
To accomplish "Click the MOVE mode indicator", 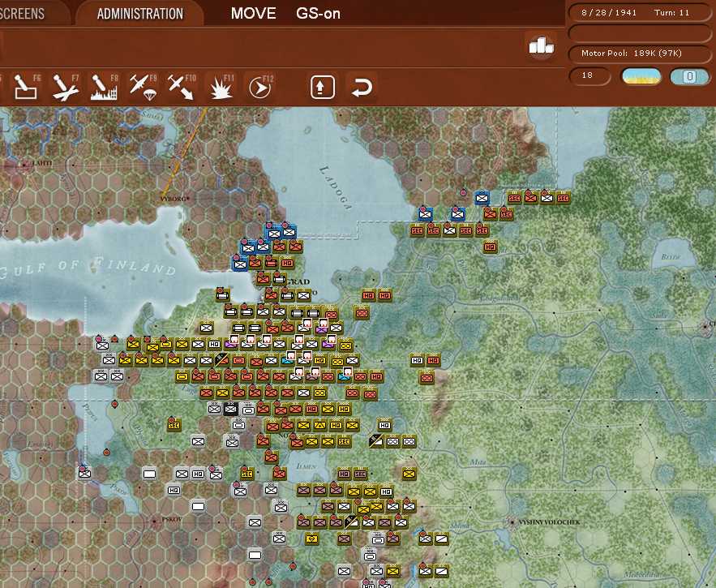I will click(x=254, y=13).
